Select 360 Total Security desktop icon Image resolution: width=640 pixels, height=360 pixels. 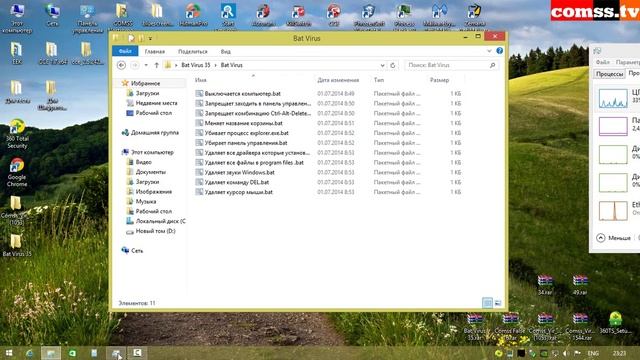[x=17, y=134]
